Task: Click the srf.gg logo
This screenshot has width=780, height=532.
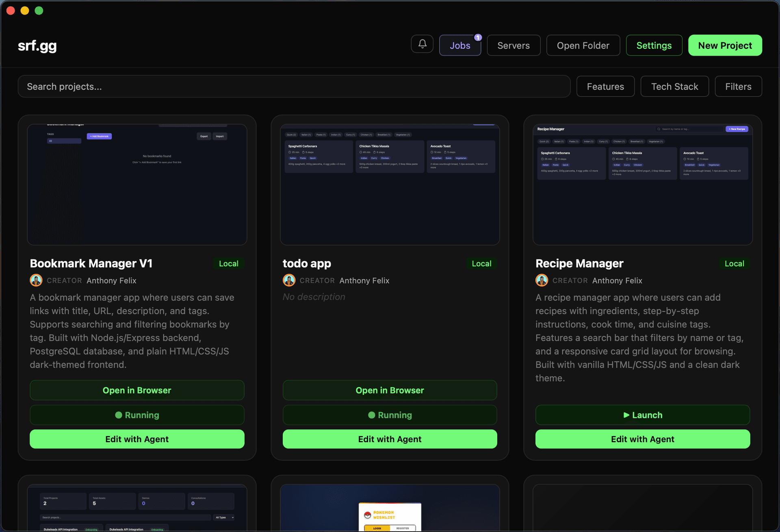Action: pyautogui.click(x=37, y=46)
